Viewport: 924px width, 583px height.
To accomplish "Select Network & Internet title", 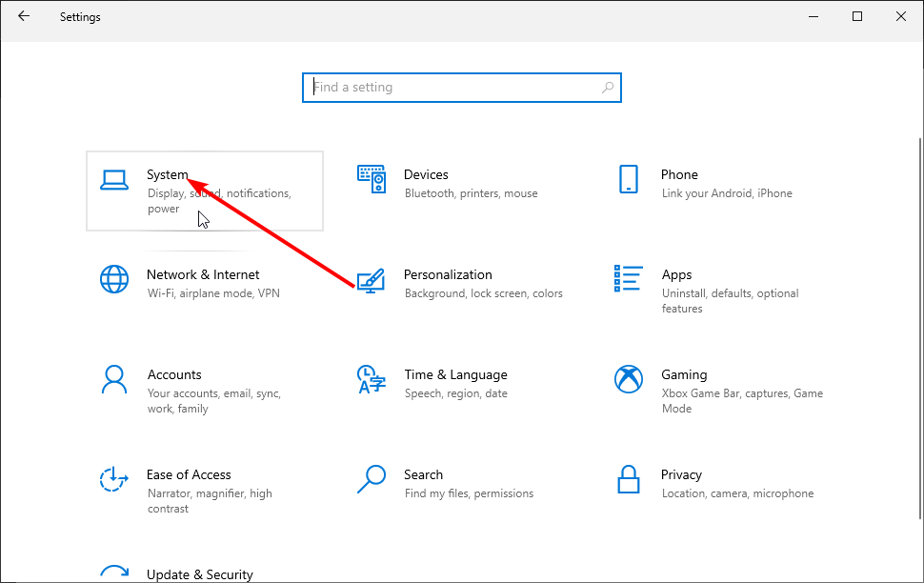I will tap(203, 274).
